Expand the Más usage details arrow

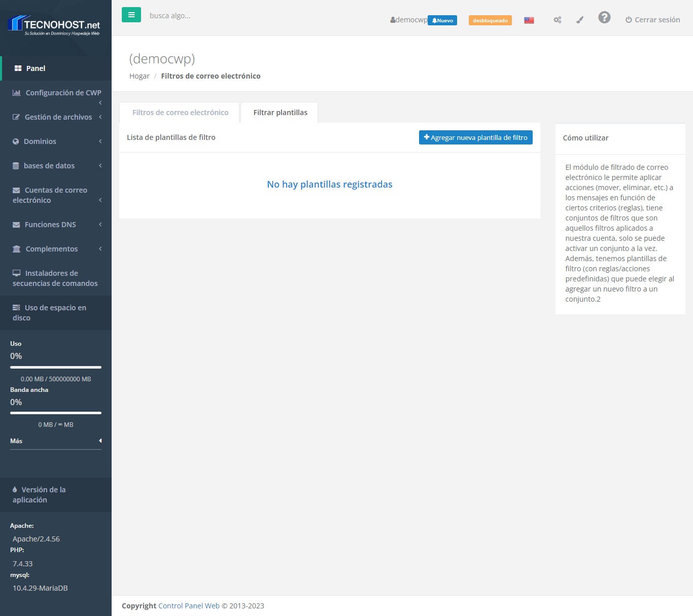(100, 441)
